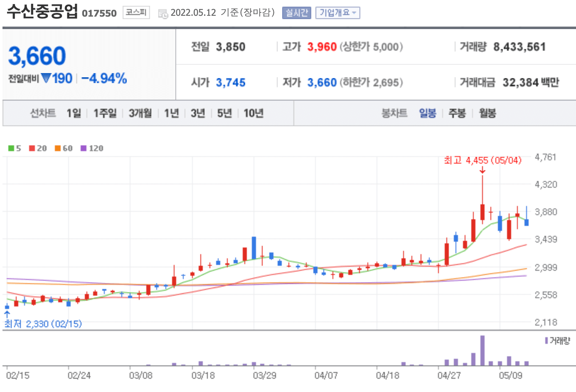The width and height of the screenshot is (576, 392).
Task: Select the 5년 line chart tab
Action: pos(224,113)
